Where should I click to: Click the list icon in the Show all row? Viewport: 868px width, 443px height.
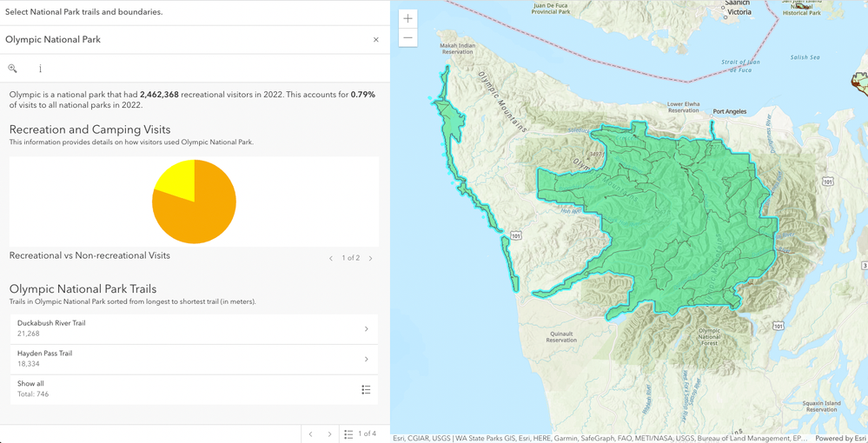[x=366, y=389]
